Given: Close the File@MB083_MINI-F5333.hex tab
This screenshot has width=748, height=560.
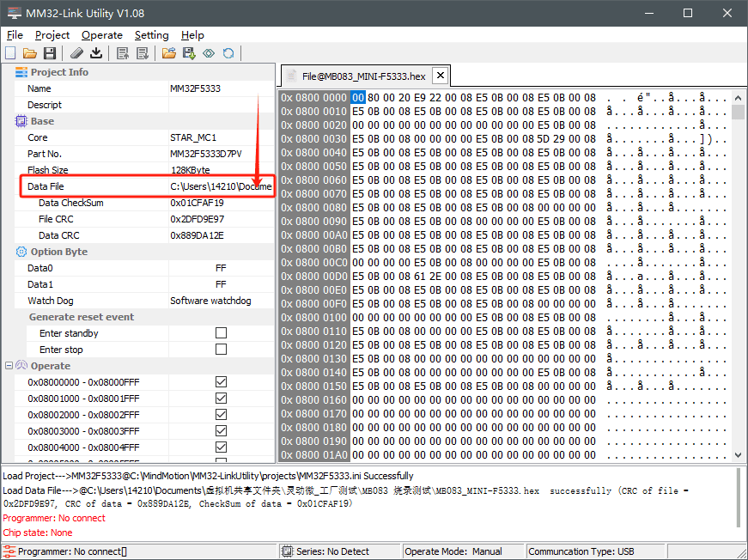Looking at the screenshot, I should point(439,76).
